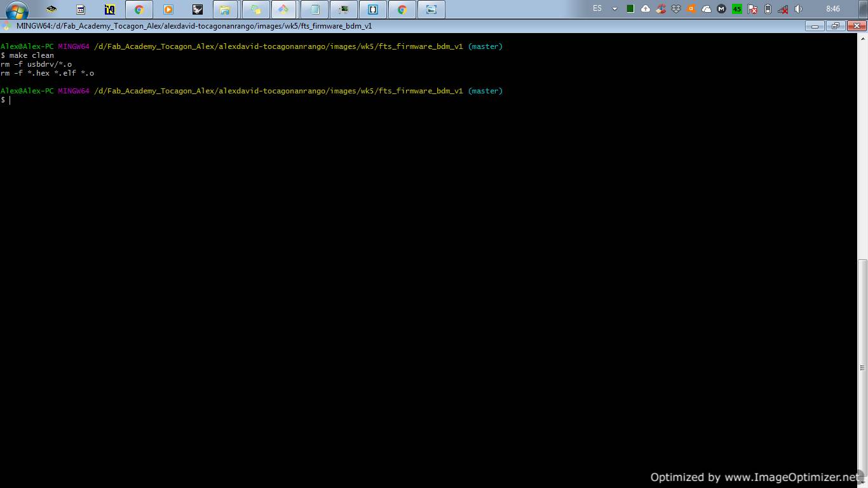The width and height of the screenshot is (868, 488).
Task: Place cursor at the empty $ prompt
Action: click(10, 100)
